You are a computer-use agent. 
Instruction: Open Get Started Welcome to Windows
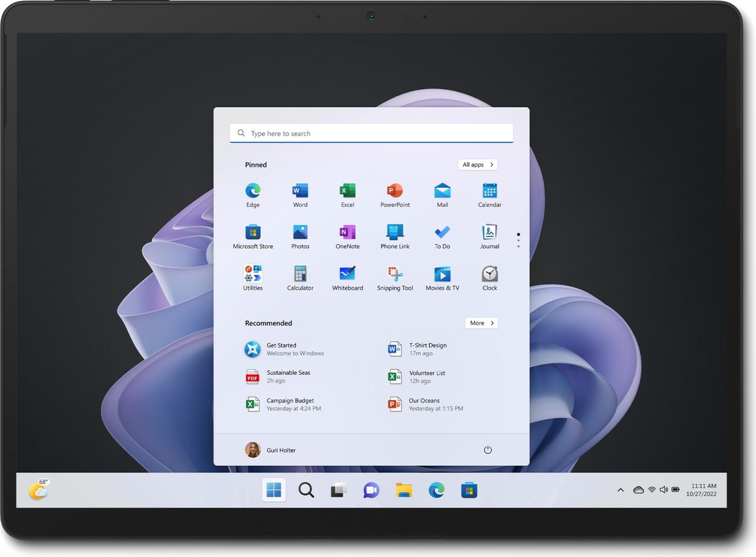(x=284, y=349)
